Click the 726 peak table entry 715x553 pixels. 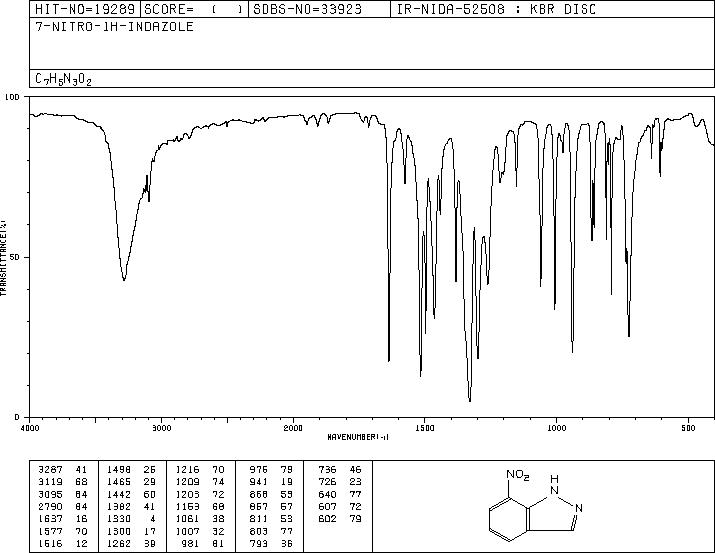click(340, 482)
